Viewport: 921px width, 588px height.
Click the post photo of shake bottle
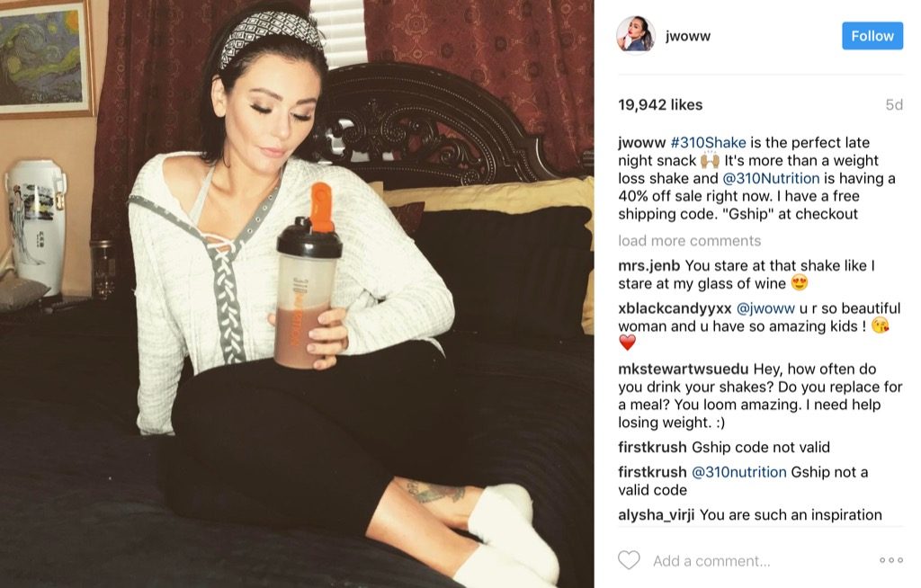[297, 294]
